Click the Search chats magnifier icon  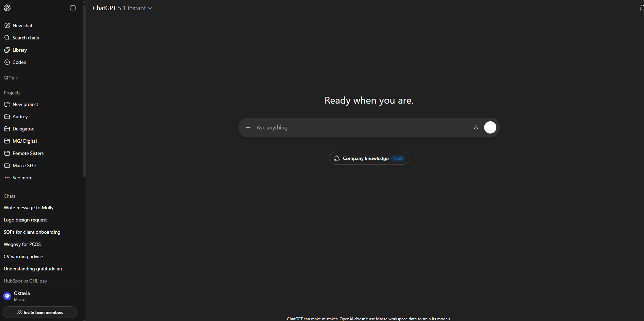[7, 38]
